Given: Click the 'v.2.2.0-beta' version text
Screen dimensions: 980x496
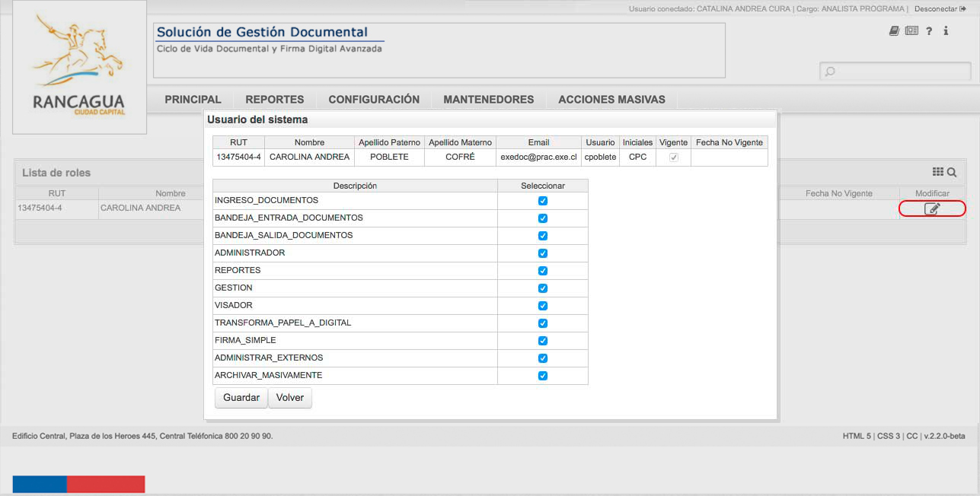Looking at the screenshot, I should pos(944,436).
